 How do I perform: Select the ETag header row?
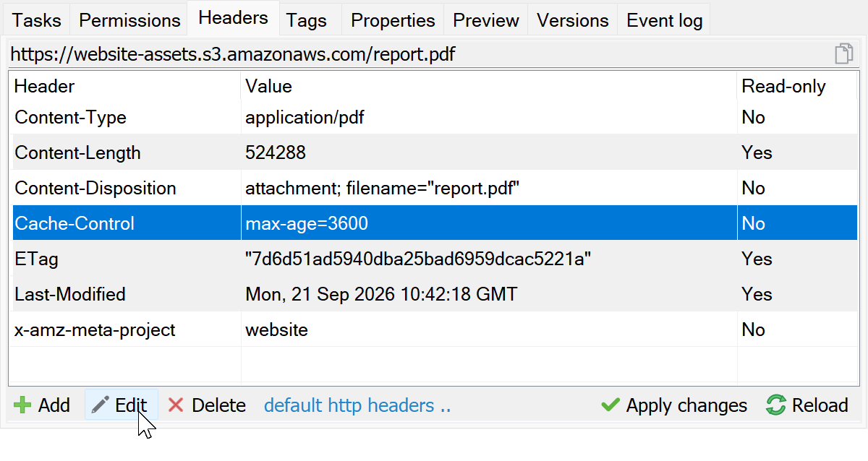[x=435, y=259]
